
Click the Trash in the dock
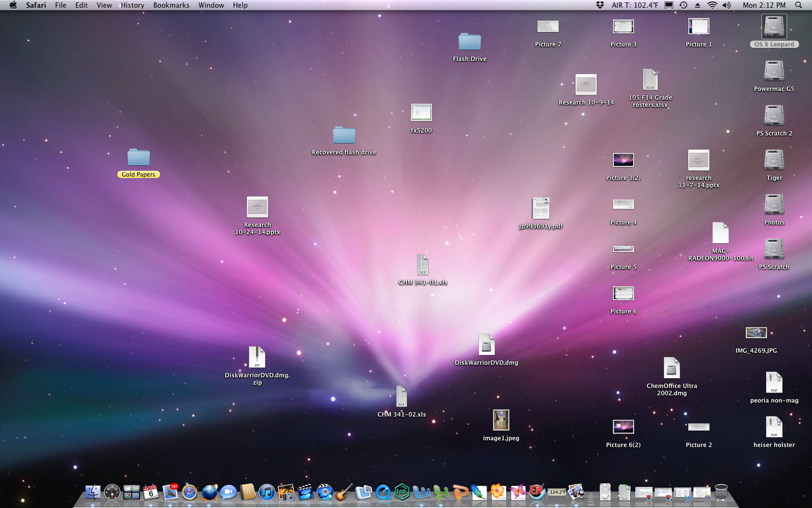click(x=721, y=493)
